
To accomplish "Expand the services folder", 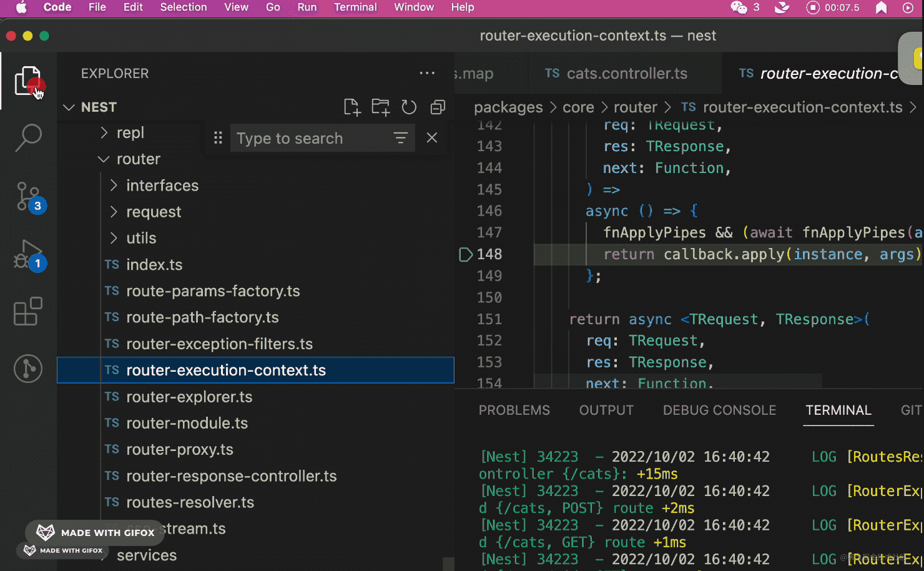I will point(146,555).
